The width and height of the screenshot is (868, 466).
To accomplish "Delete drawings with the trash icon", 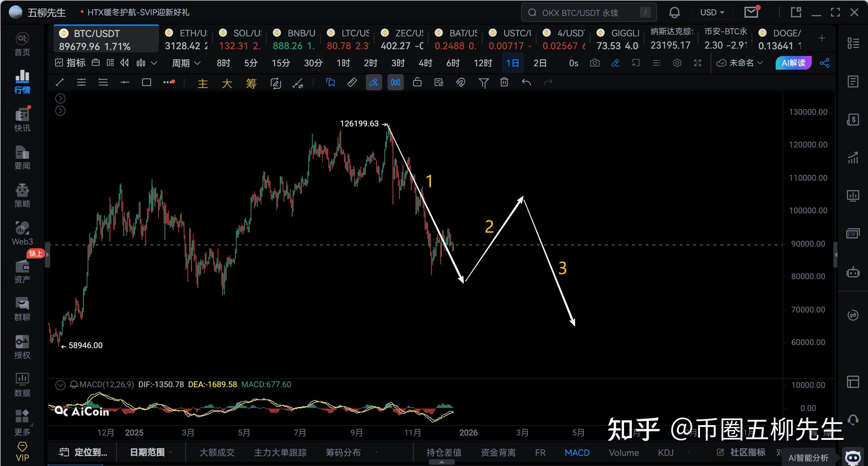I will tap(504, 83).
